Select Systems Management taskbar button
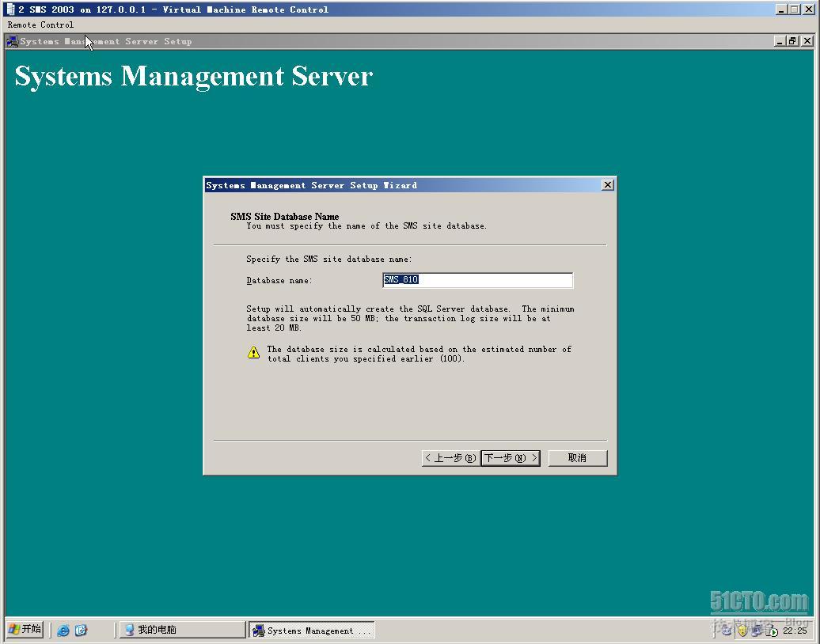The image size is (820, 644). coord(312,630)
